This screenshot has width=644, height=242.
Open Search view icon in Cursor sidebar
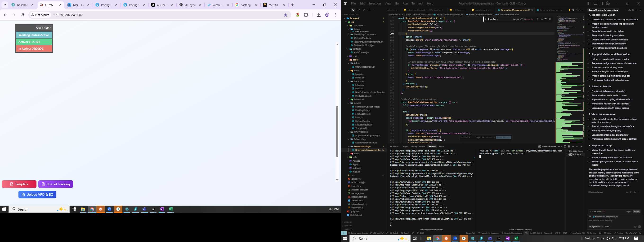pos(358,10)
